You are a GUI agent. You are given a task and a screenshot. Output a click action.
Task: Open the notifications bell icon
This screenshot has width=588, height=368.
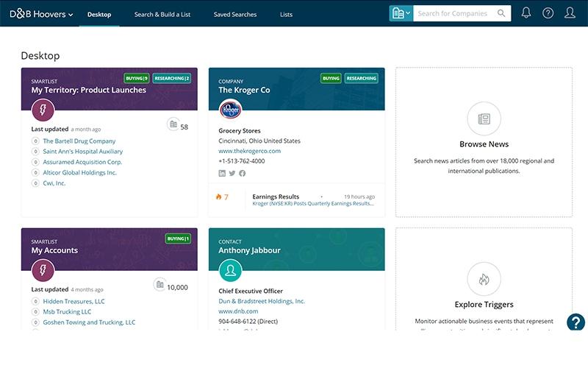[x=526, y=13]
